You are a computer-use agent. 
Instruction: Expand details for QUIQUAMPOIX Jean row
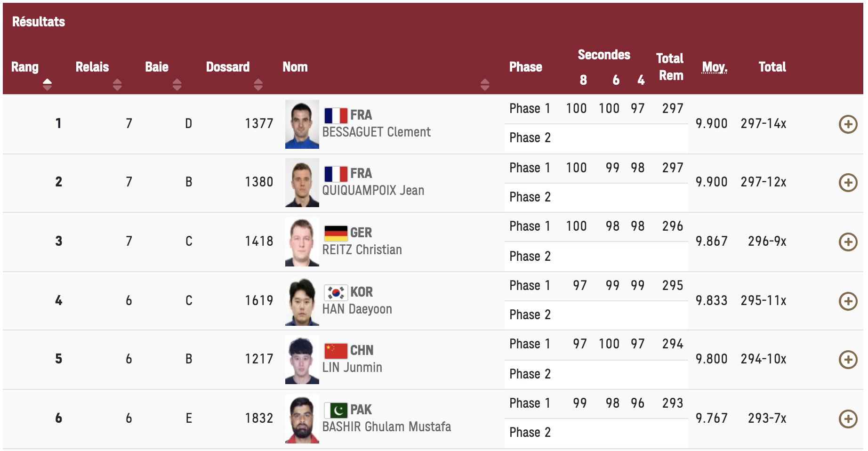pos(848,183)
